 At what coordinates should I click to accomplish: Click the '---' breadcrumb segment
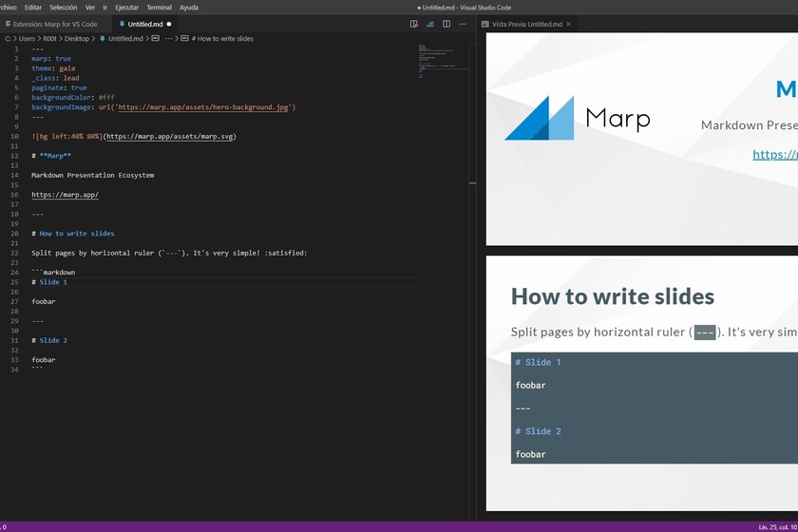click(168, 39)
